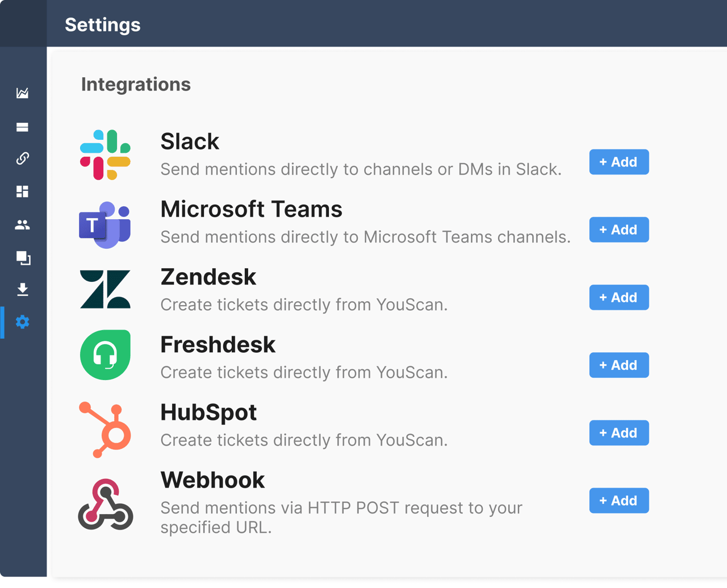Select the Settings gear in sidebar
Viewport: 727px width, 588px height.
[23, 322]
